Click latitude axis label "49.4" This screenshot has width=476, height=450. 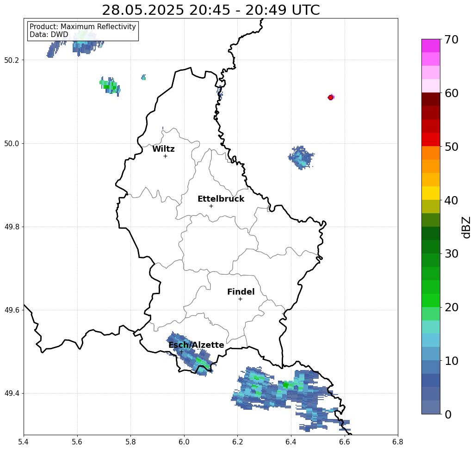[x=11, y=394]
